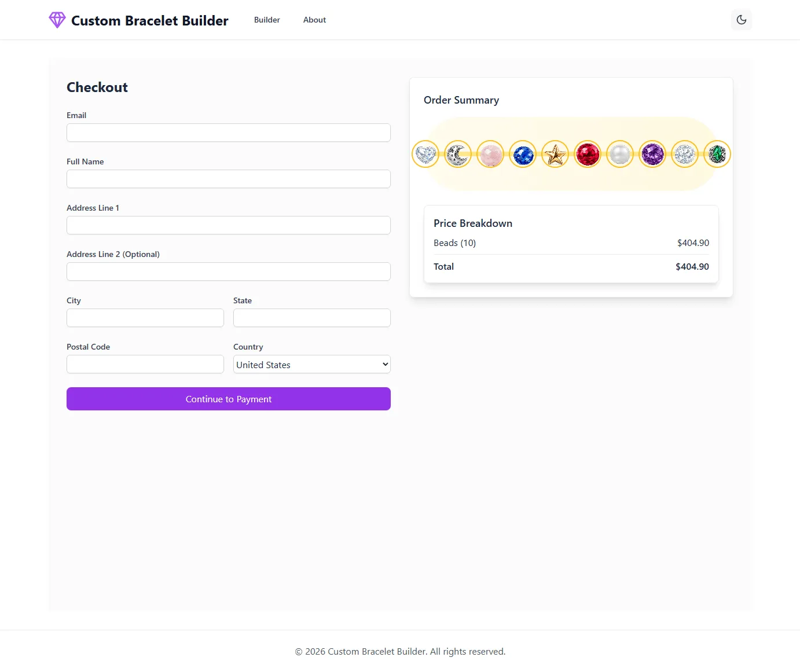This screenshot has height=672, width=800.
Task: Click the Custom Bracelet Builder title link
Action: click(149, 20)
